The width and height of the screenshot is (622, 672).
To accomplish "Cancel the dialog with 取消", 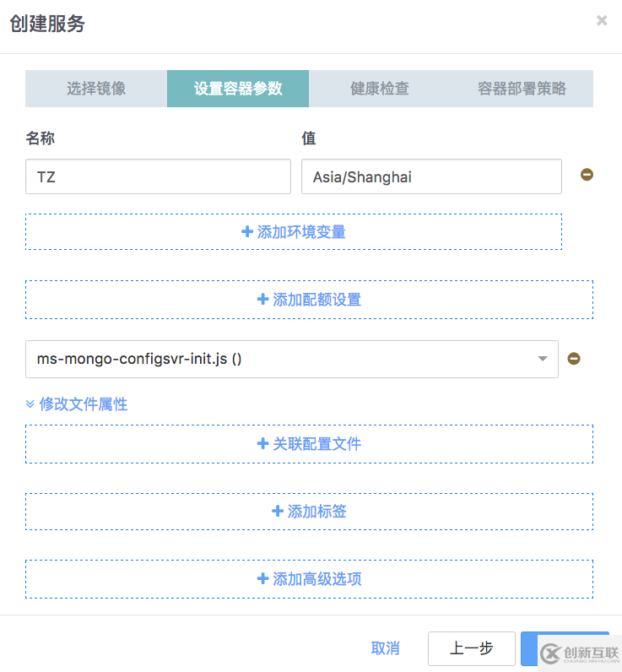I will 385,648.
